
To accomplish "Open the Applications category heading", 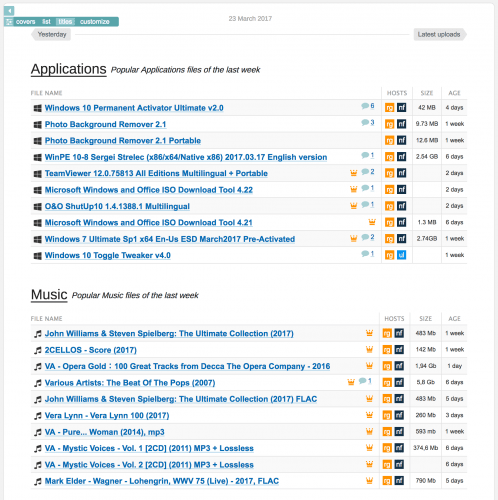I will click(69, 69).
